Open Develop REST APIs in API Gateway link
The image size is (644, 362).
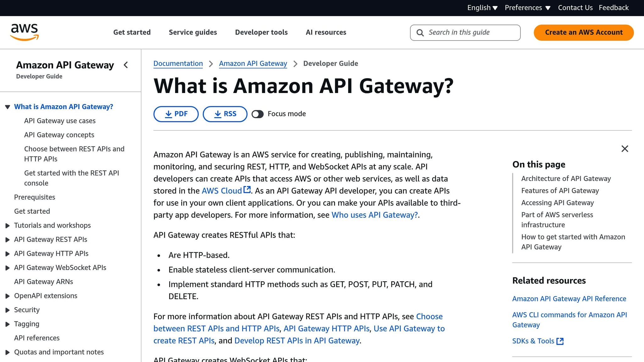point(297,341)
